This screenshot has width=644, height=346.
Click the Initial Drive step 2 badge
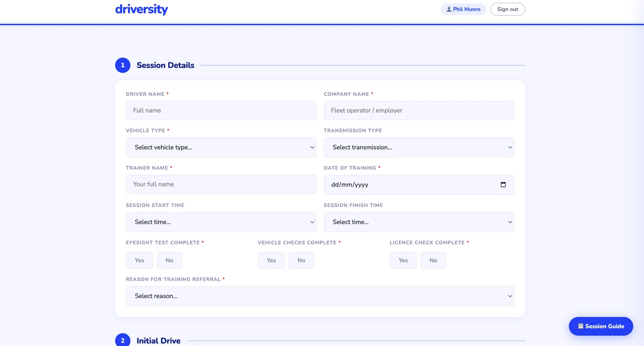click(x=123, y=340)
